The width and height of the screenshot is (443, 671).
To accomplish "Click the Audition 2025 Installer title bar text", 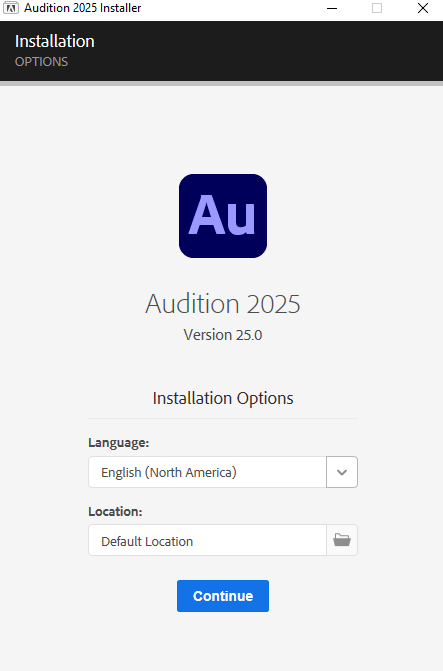I will (x=83, y=8).
